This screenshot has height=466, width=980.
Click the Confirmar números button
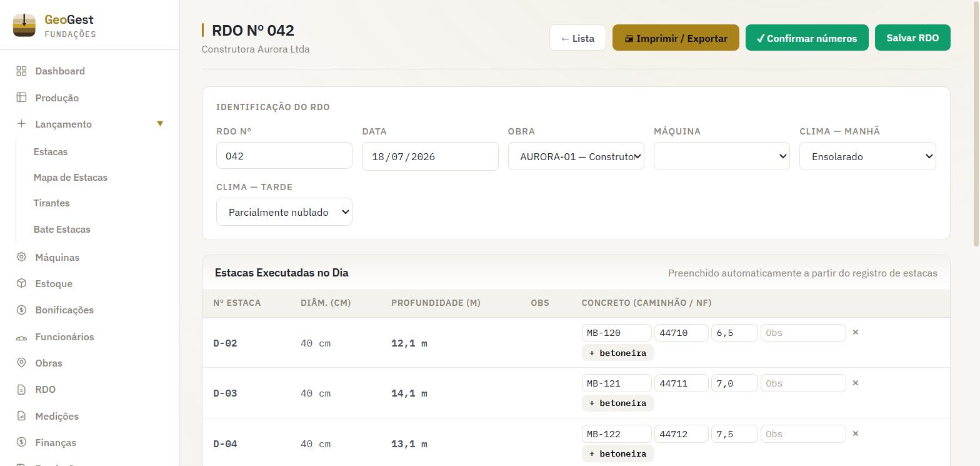click(807, 38)
